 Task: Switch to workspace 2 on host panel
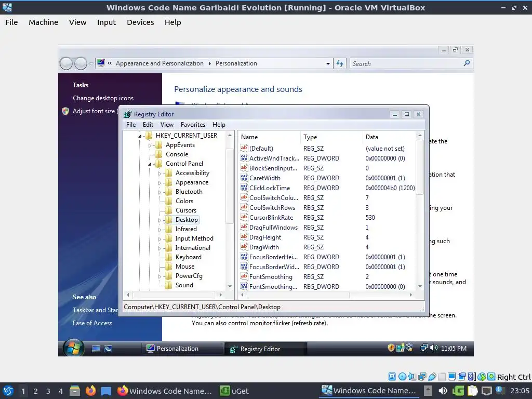[x=36, y=391]
